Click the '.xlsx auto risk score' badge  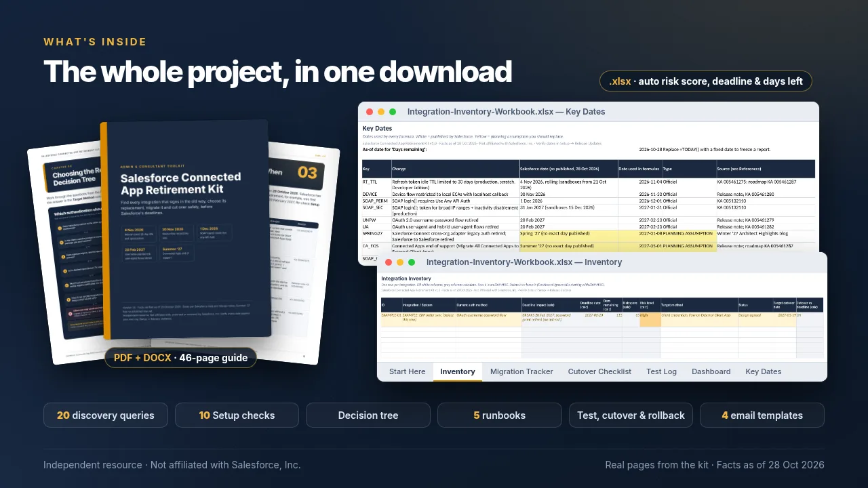[706, 81]
